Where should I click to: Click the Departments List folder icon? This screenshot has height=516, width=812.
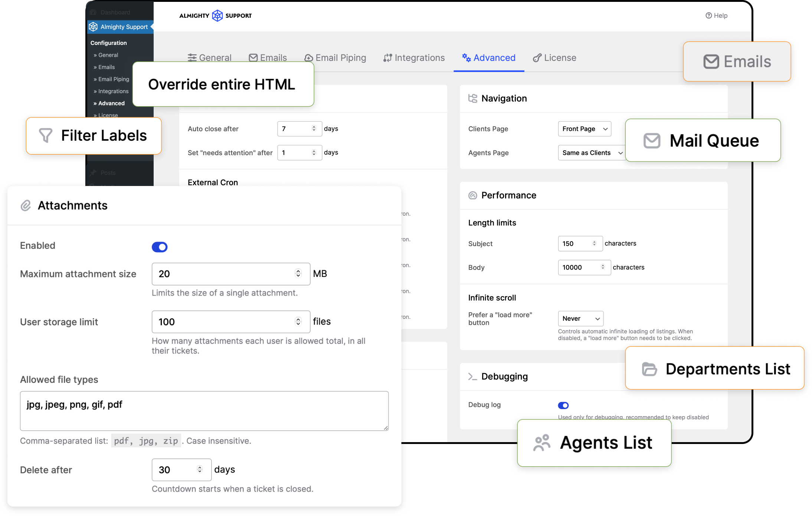click(x=649, y=369)
